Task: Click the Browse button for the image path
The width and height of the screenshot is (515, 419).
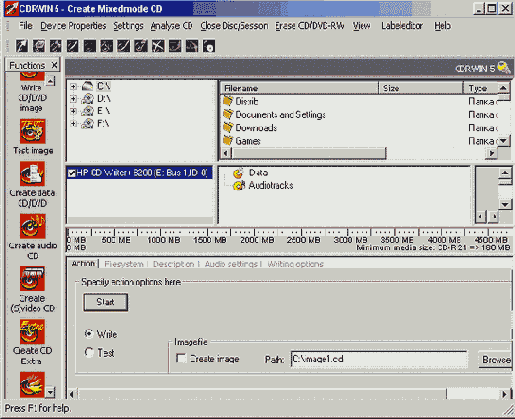Action: (495, 359)
